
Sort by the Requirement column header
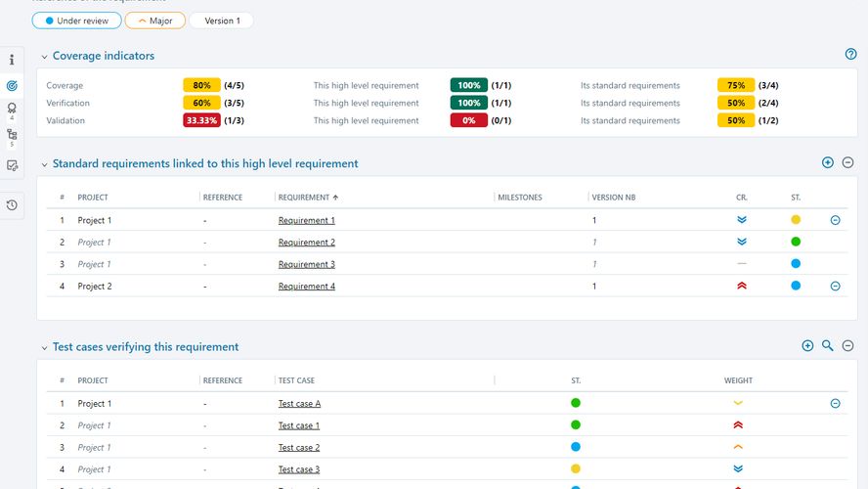pos(303,198)
